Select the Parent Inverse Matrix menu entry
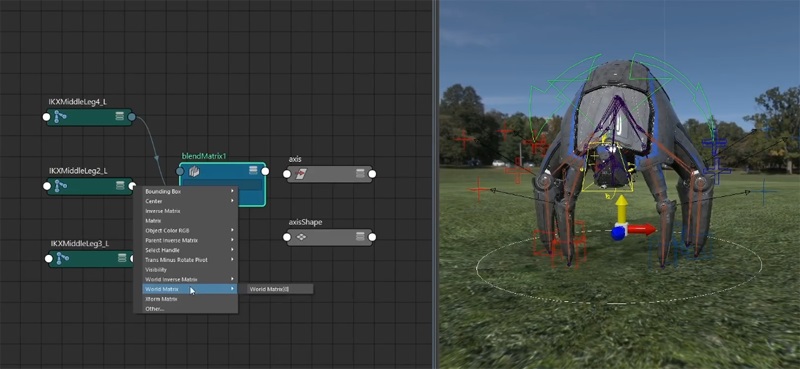 [189, 240]
